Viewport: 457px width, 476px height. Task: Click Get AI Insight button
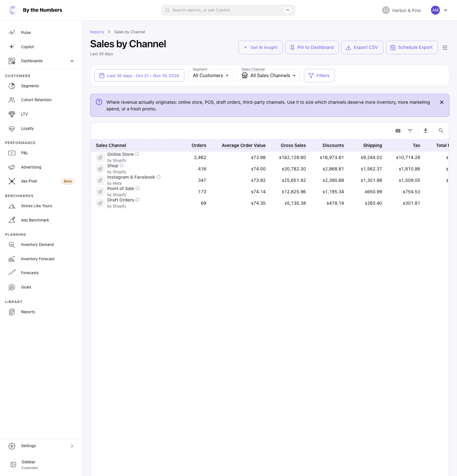click(x=261, y=48)
